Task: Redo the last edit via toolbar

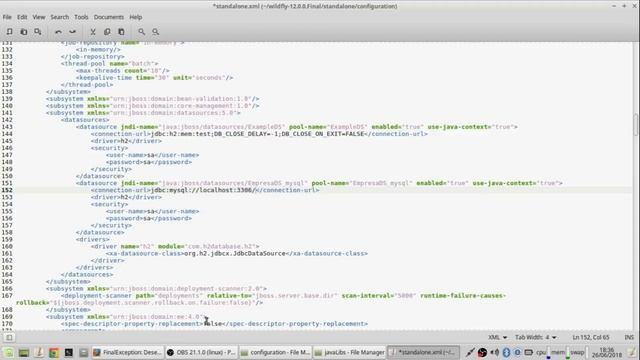Action: coord(72,31)
